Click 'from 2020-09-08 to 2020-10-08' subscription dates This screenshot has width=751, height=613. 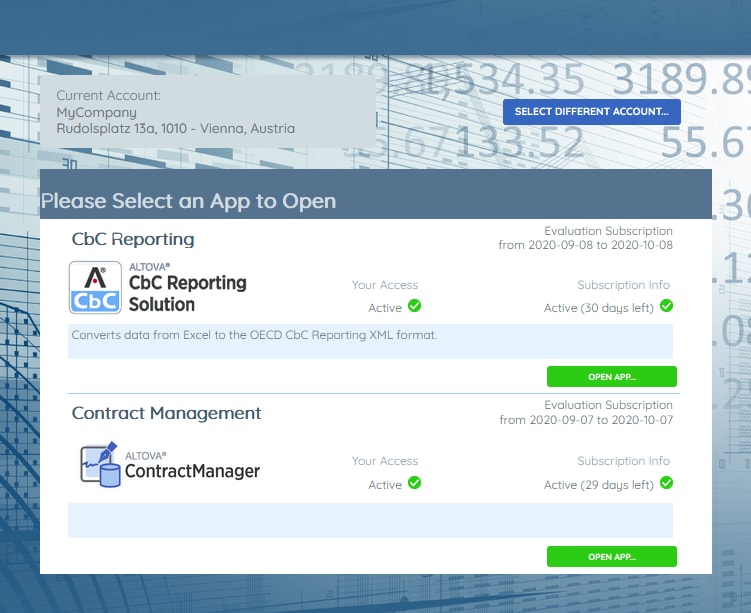point(585,245)
